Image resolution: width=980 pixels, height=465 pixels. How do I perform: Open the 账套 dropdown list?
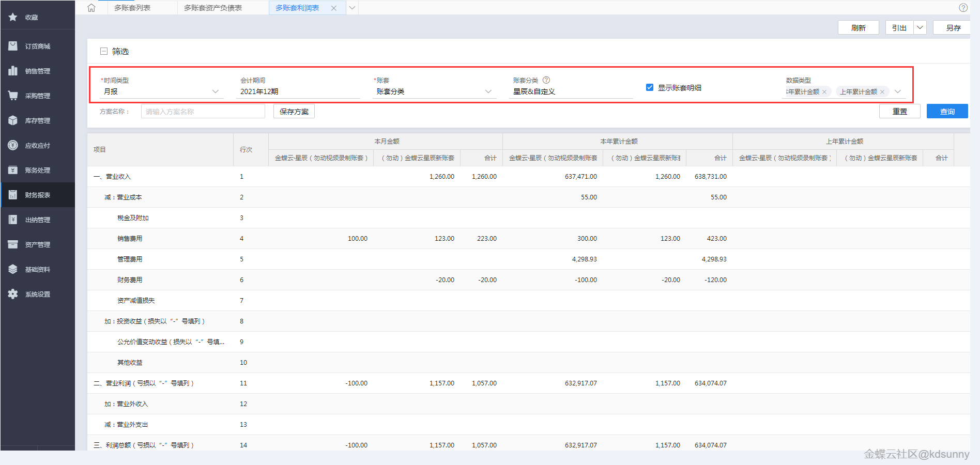pos(488,91)
